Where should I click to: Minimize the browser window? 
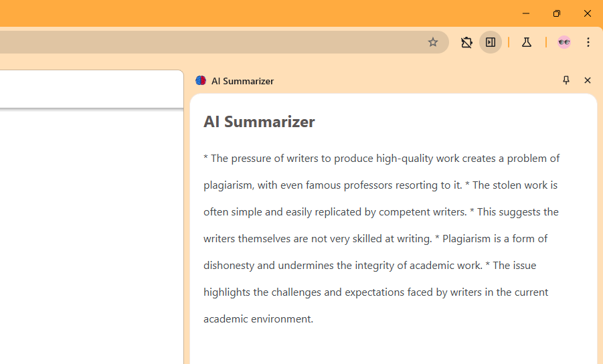[x=526, y=13]
